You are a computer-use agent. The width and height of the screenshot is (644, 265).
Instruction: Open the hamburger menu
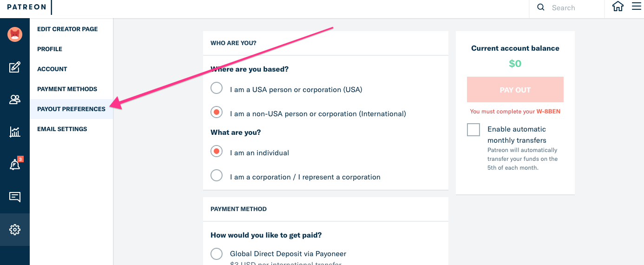pos(636,7)
